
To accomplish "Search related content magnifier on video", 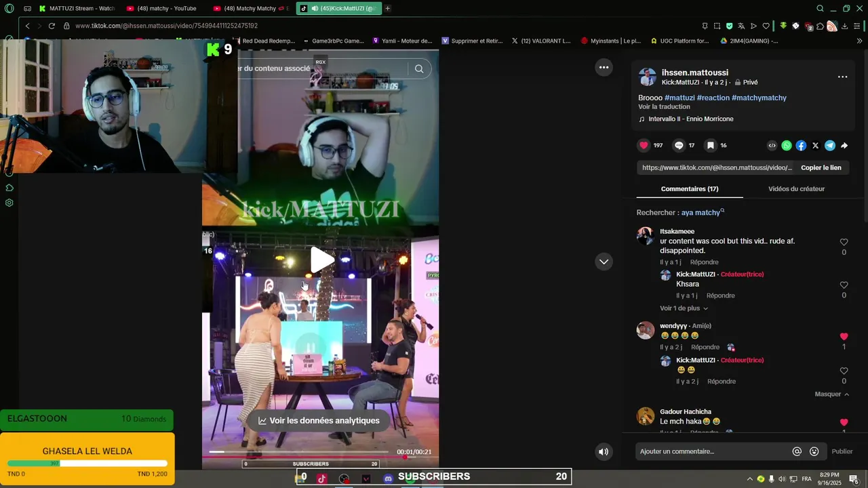I will tap(419, 68).
